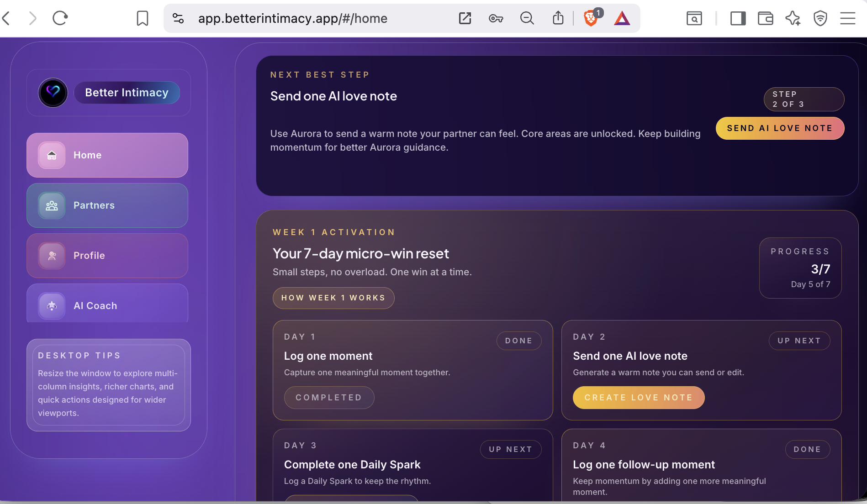
Task: Open the Brave Rewards triangle icon
Action: coord(623,19)
